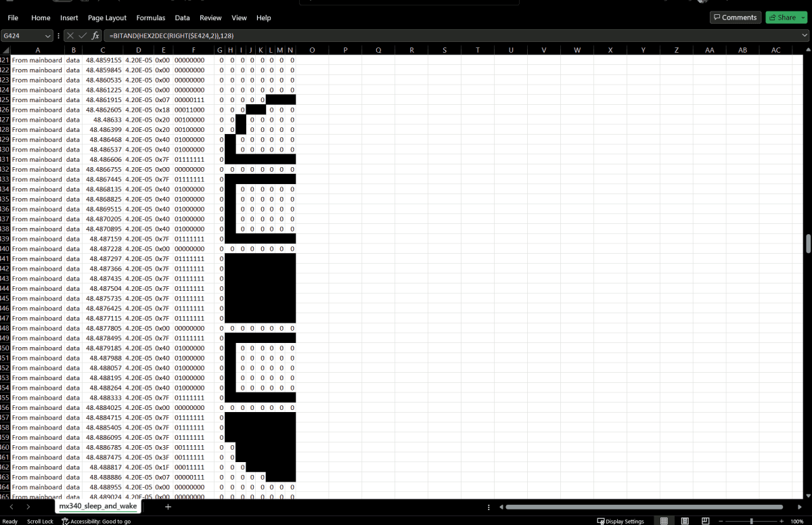The height and width of the screenshot is (525, 812).
Task: Switch to the mx340_sleep_and_wake sheet tab
Action: (x=97, y=506)
